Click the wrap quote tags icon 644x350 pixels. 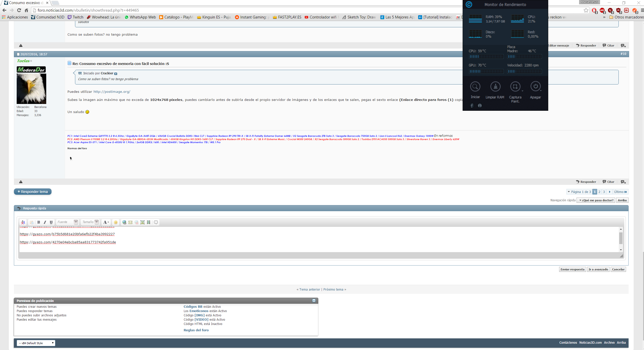pos(156,222)
